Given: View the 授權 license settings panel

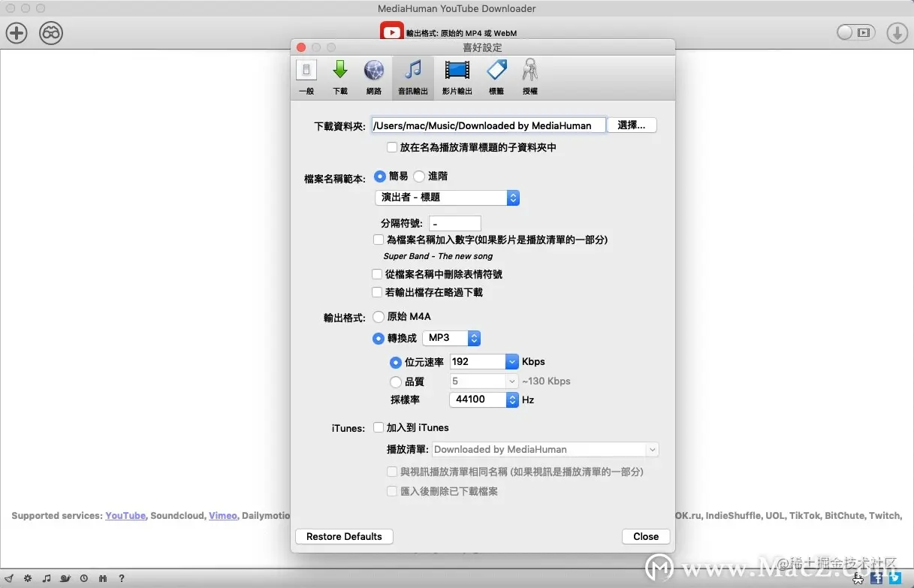Looking at the screenshot, I should click(x=529, y=77).
